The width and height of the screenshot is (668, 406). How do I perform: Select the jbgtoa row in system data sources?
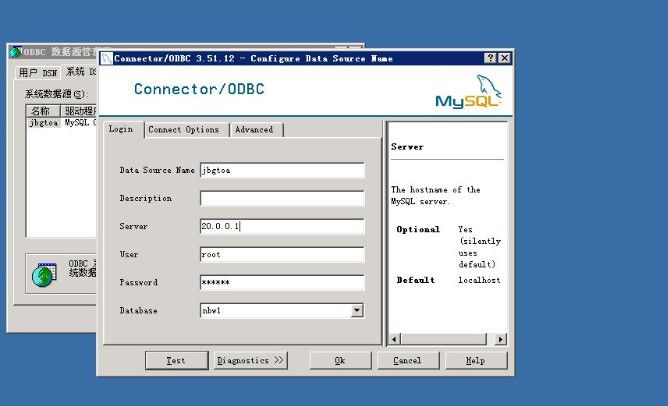(x=62, y=123)
